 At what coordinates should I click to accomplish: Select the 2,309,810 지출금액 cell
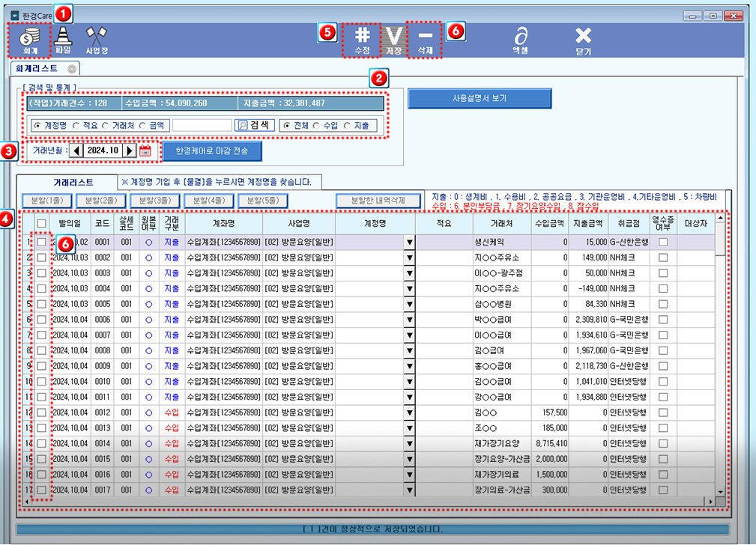[x=588, y=320]
